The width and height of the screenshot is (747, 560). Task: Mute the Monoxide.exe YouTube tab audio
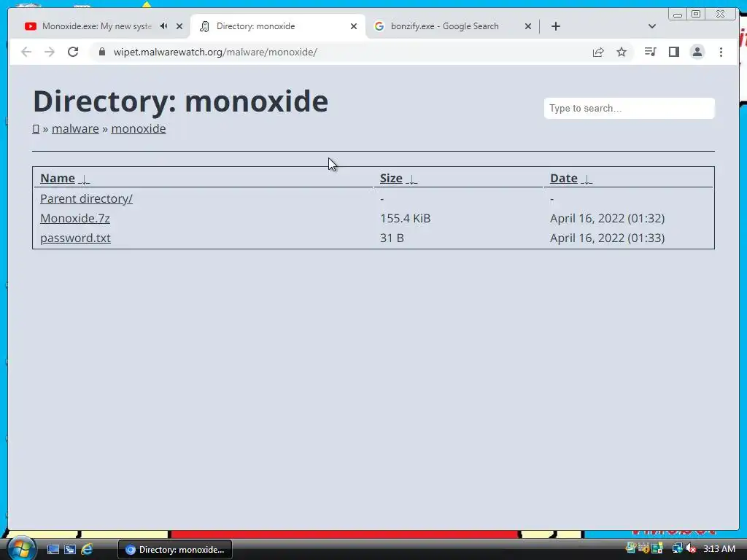coord(164,26)
